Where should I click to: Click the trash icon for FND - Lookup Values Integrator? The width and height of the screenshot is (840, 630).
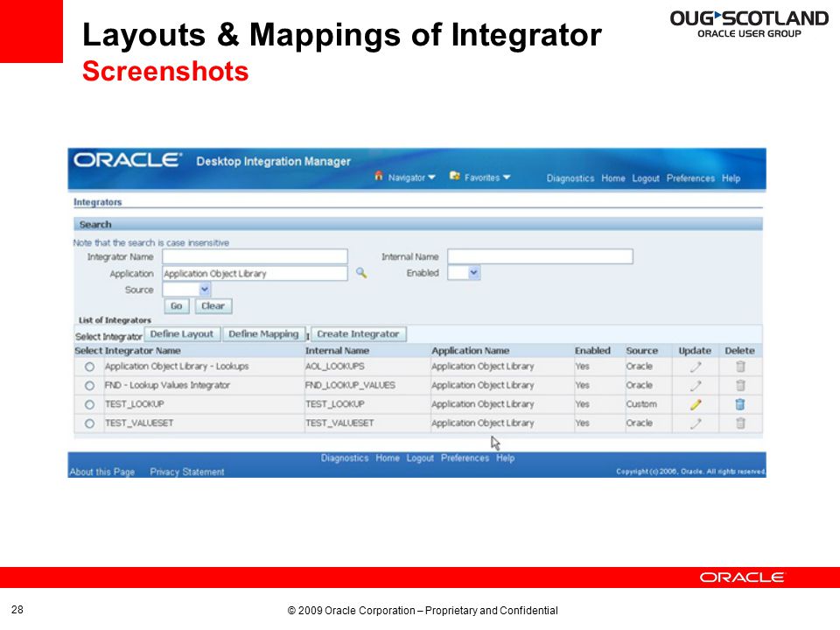pos(740,385)
